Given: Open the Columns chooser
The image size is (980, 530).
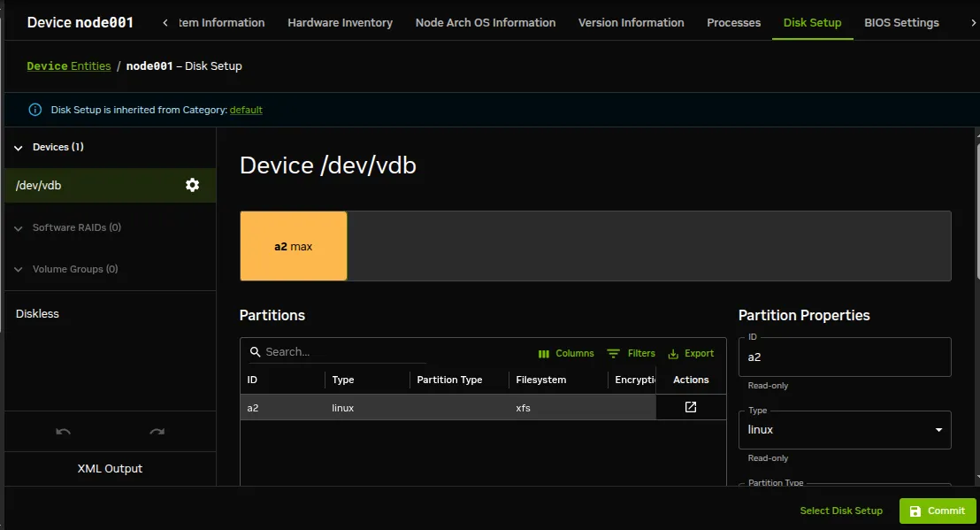Looking at the screenshot, I should point(566,353).
